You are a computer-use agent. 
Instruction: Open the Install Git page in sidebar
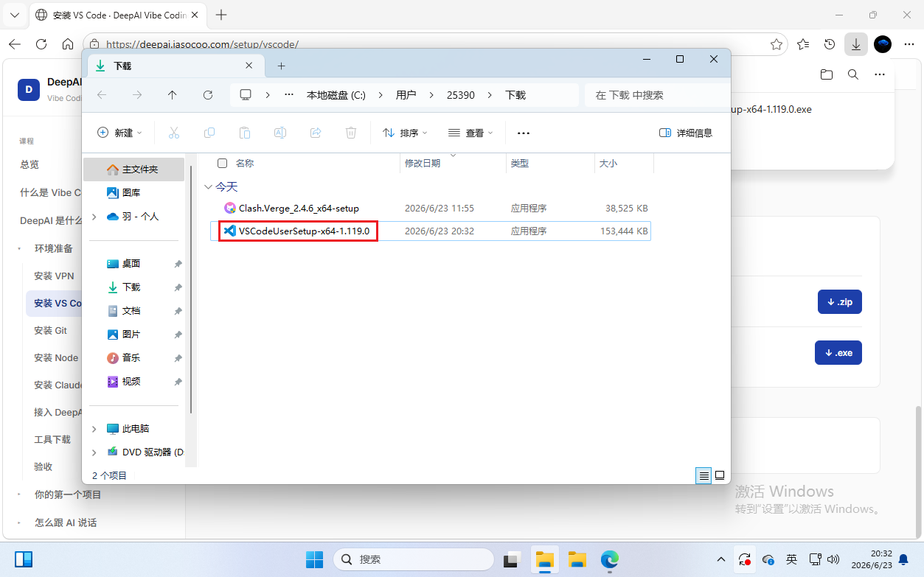[50, 330]
